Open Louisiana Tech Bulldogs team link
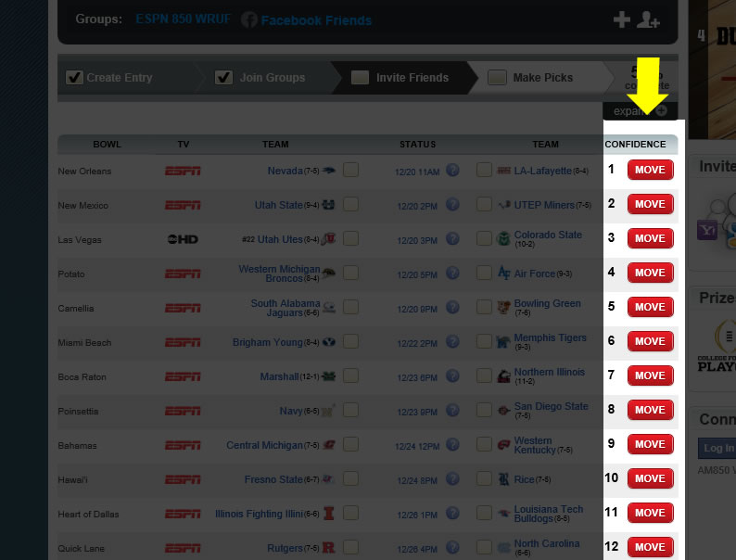This screenshot has height=560, width=736. point(548,514)
